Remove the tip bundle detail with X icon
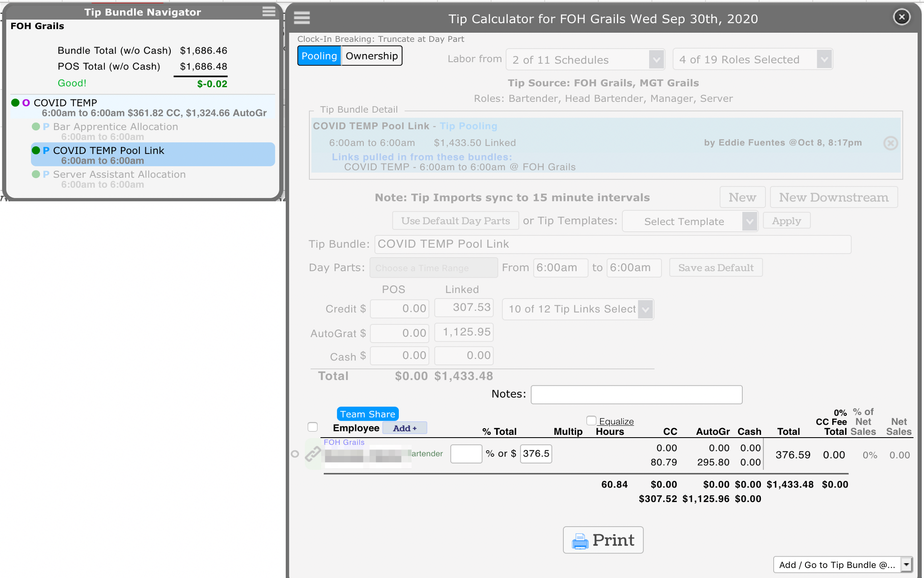Screen dimensions: 924x578 click(890, 143)
